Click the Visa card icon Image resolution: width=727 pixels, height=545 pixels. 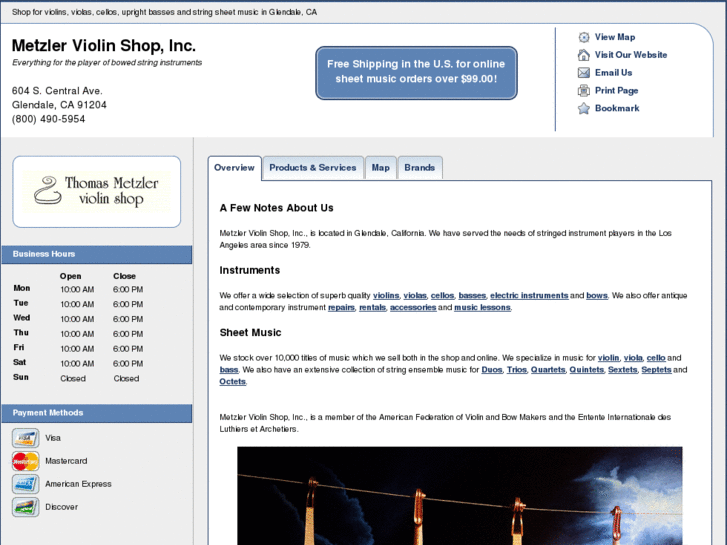point(26,438)
